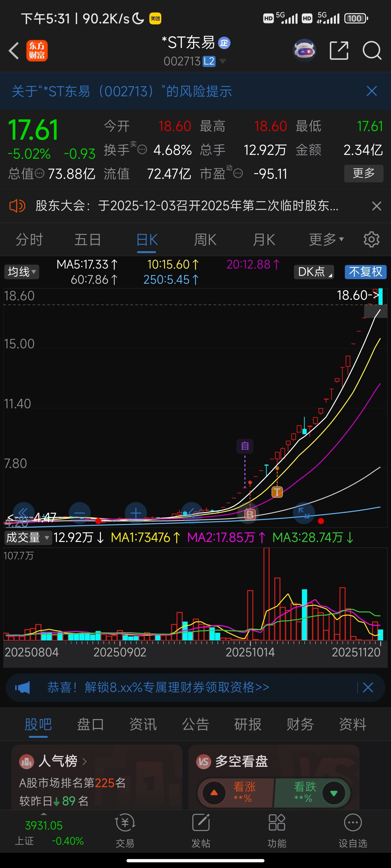Image resolution: width=391 pixels, height=868 pixels.
Task: Tap the purple 自 marker on chart
Action: pyautogui.click(x=245, y=446)
